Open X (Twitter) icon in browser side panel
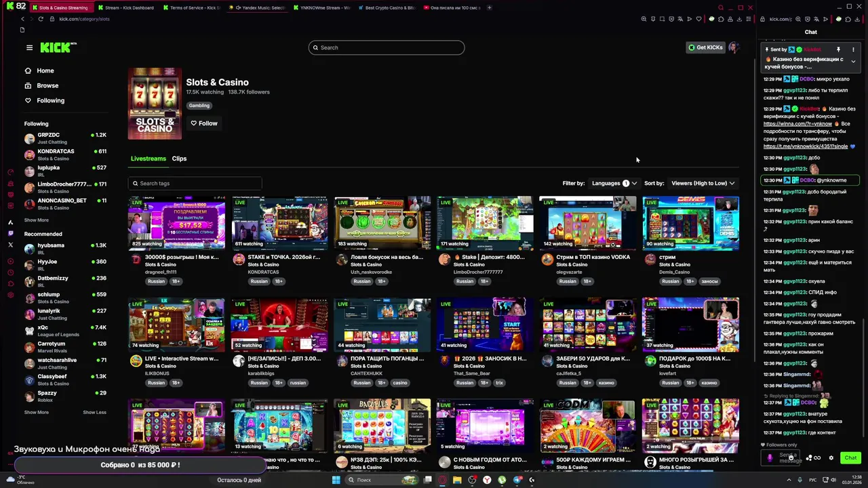868x488 pixels. (10, 245)
